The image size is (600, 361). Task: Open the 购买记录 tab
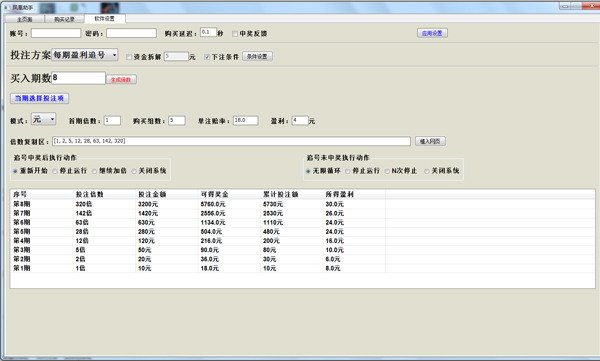coord(64,19)
